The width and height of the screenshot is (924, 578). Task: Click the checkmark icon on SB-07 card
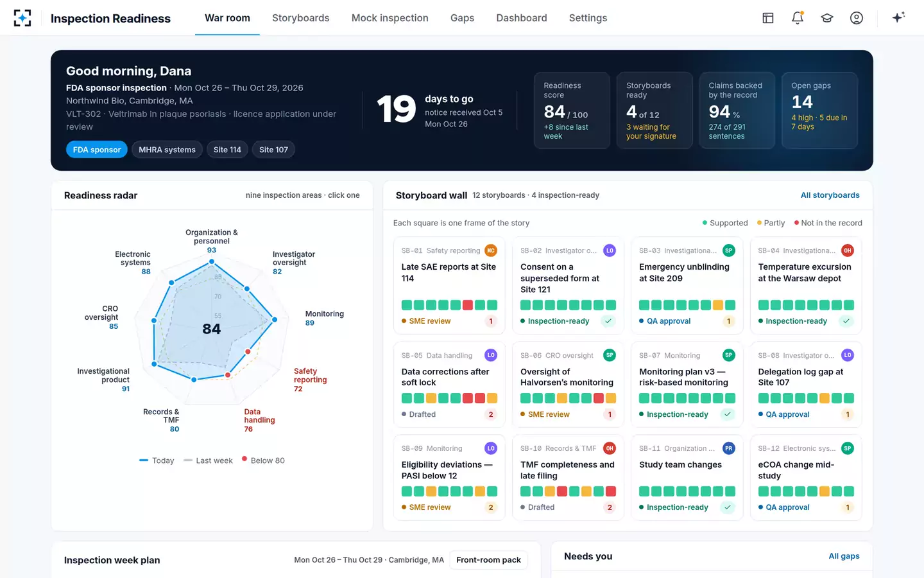728,414
